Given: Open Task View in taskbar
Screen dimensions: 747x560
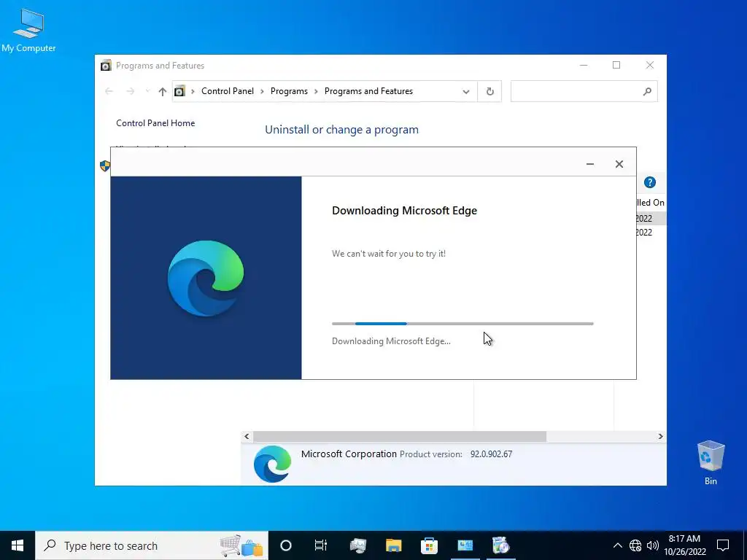Looking at the screenshot, I should 321,545.
